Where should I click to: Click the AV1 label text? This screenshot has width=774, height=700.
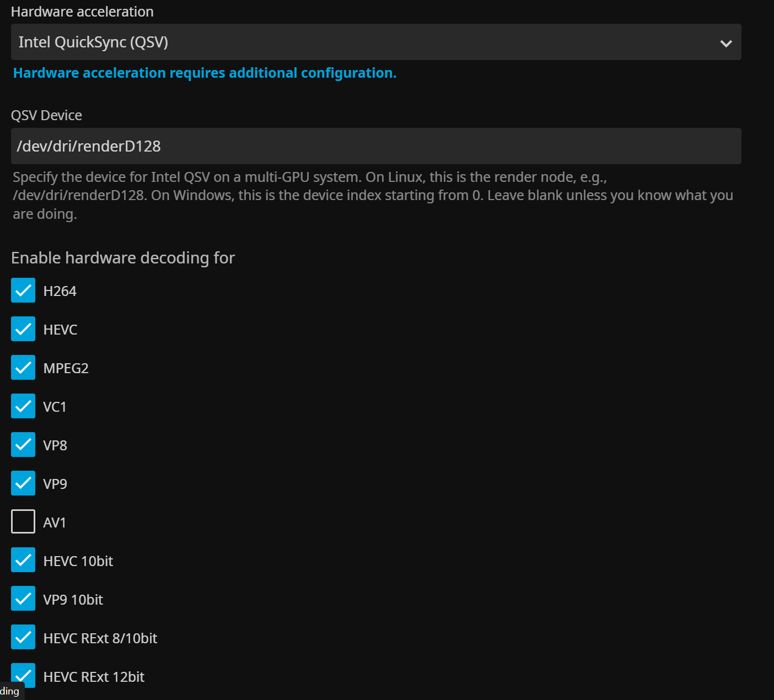click(x=55, y=523)
